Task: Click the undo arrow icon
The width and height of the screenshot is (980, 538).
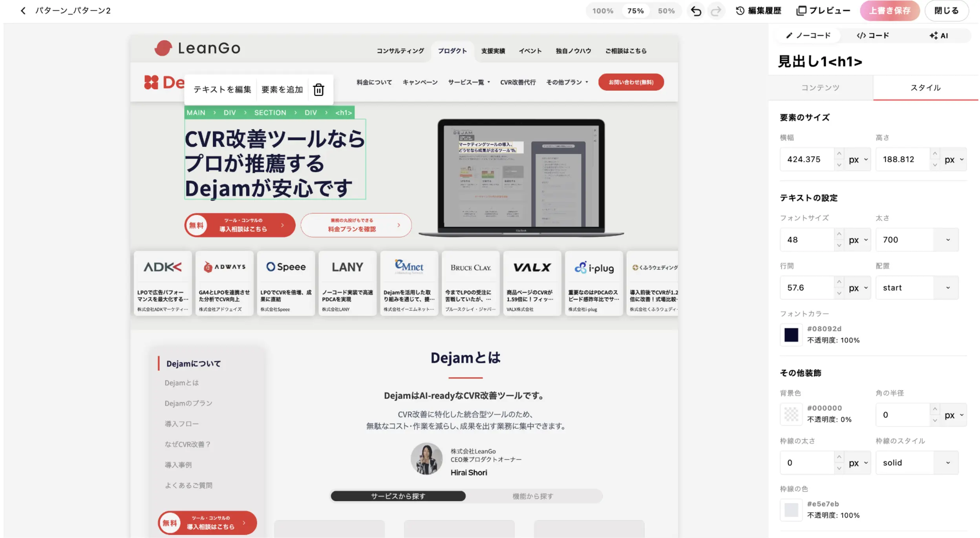Action: pos(696,11)
